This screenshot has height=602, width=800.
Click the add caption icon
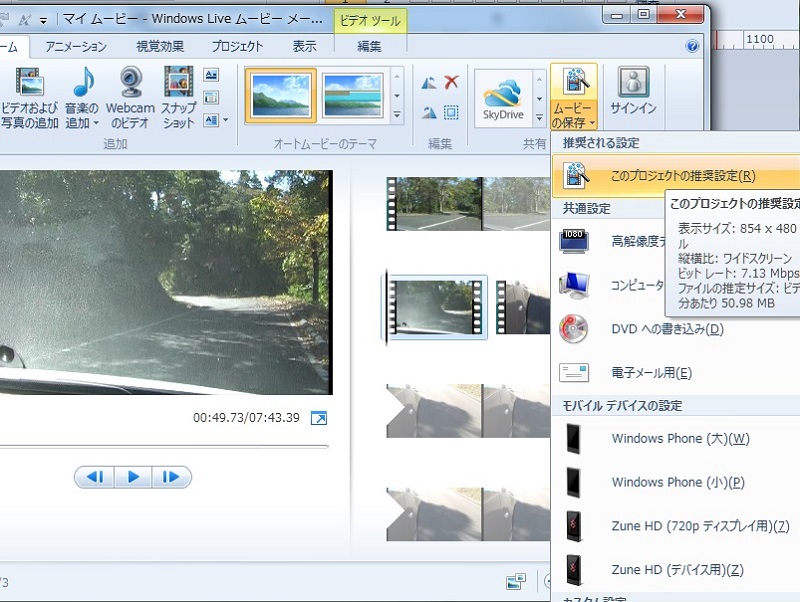pyautogui.click(x=211, y=97)
